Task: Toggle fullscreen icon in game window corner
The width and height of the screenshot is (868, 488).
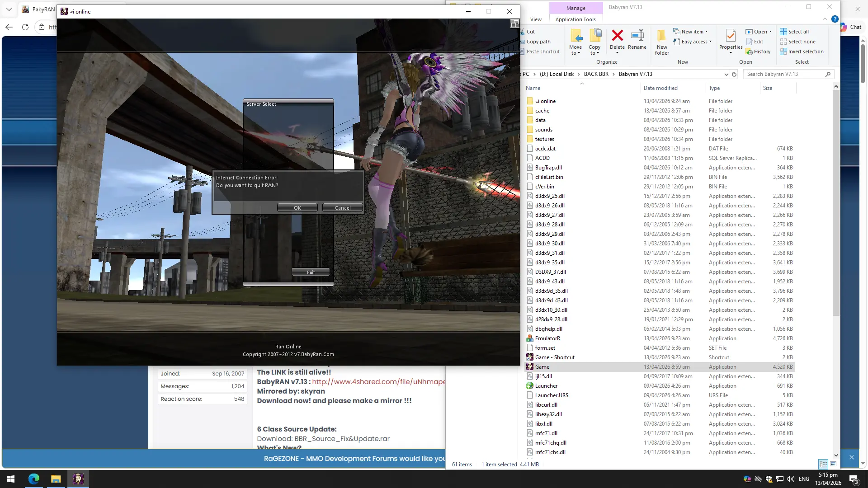Action: [x=514, y=23]
